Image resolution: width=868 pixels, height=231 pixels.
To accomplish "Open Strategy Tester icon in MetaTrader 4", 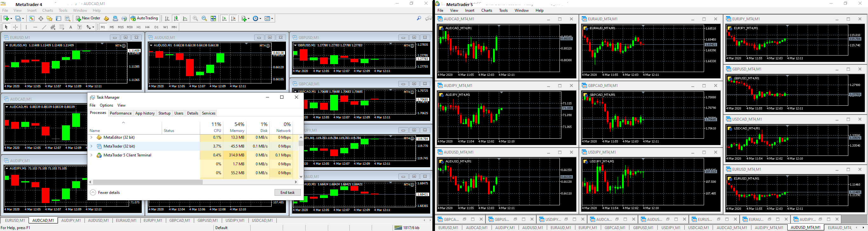I will pyautogui.click(x=67, y=18).
